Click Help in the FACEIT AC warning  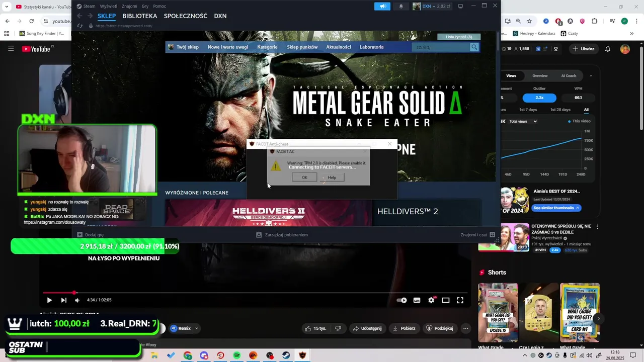pos(332,177)
